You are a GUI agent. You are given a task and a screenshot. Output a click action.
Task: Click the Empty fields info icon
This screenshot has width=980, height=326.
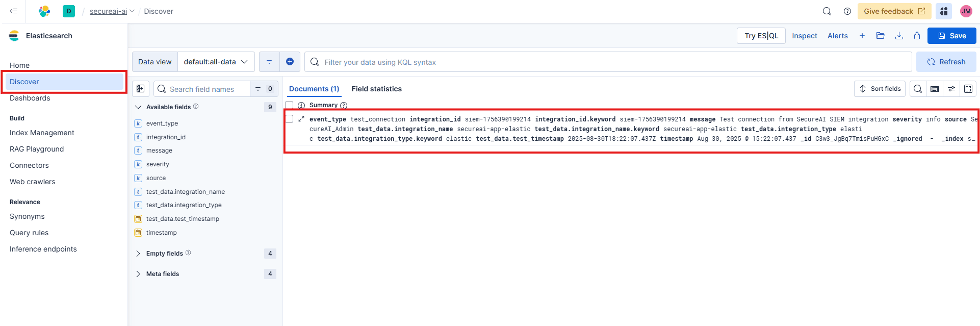(x=188, y=253)
